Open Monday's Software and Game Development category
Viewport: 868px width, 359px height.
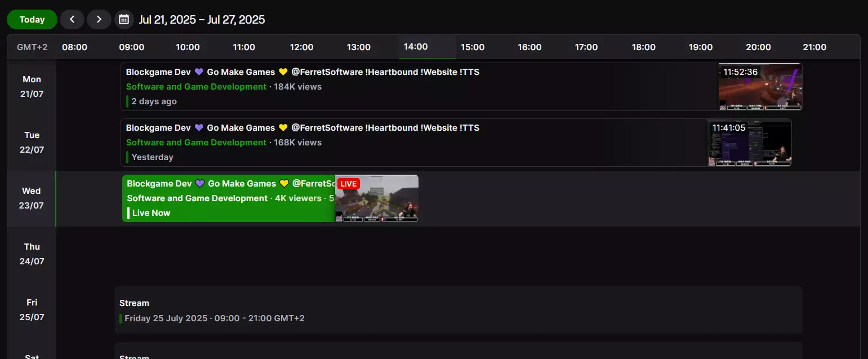coord(196,87)
